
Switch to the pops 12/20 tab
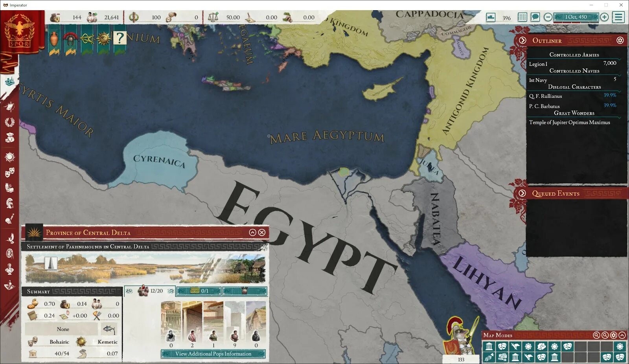click(x=150, y=291)
